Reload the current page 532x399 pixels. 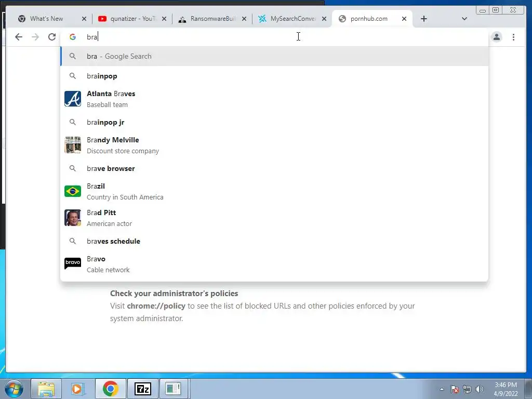pyautogui.click(x=52, y=37)
